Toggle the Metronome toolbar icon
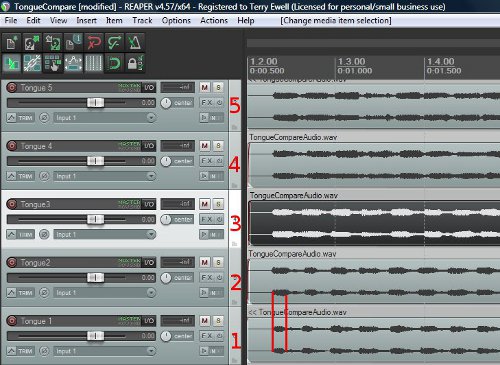Viewport: 500px width, 365px height. pyautogui.click(x=135, y=42)
